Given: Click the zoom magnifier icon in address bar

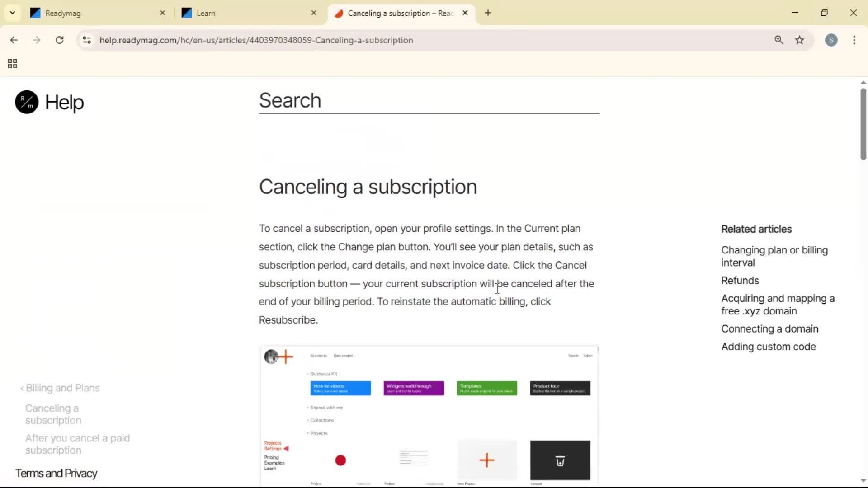Looking at the screenshot, I should pyautogui.click(x=779, y=40).
